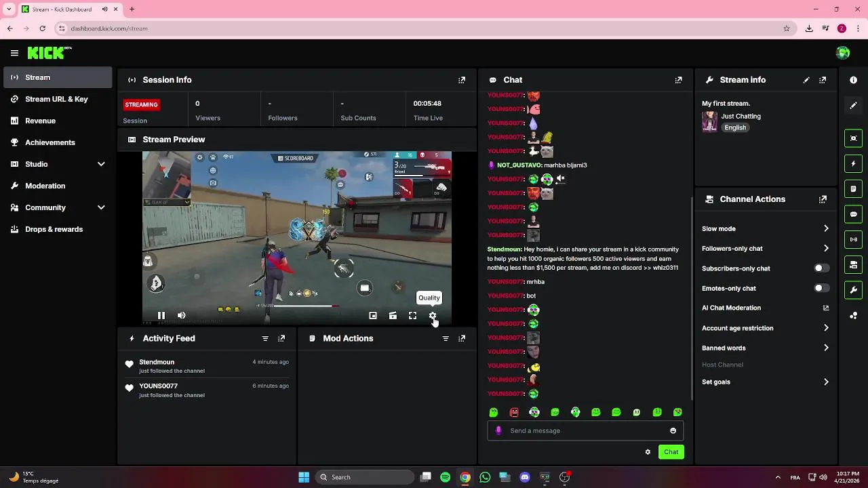Toggle Subscribers-only chat switch
Image resolution: width=868 pixels, height=488 pixels.
(821, 268)
